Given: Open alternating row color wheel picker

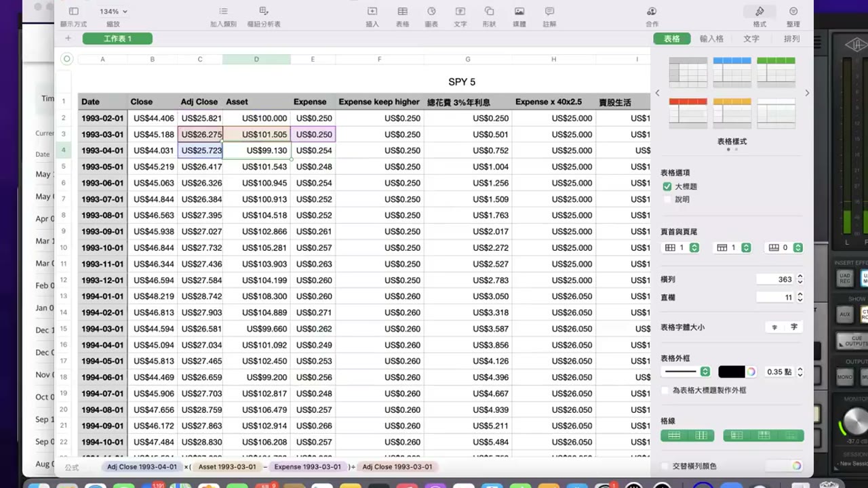Looking at the screenshot, I should click(797, 466).
